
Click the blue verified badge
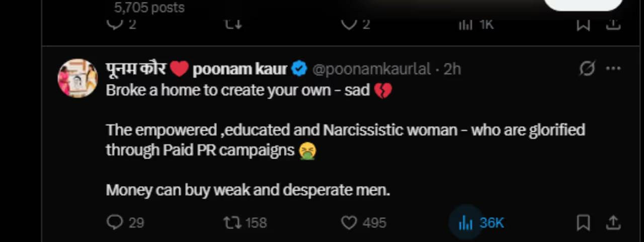tap(299, 69)
